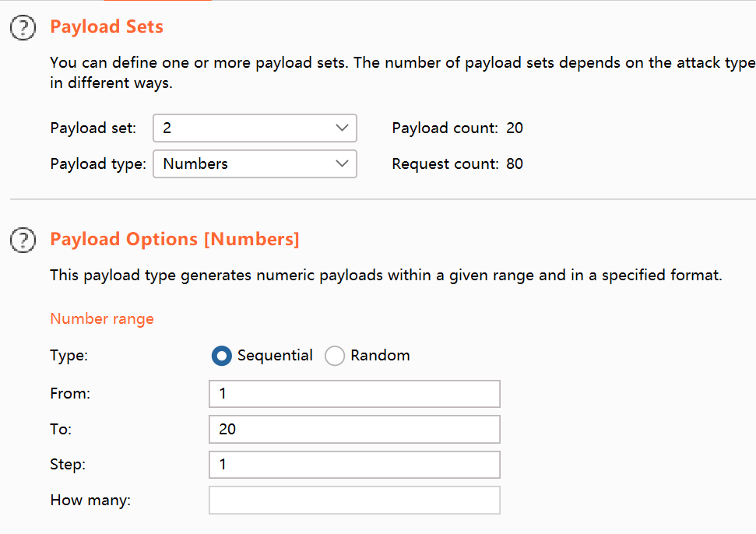
Task: Click the Number range subsection label
Action: [x=102, y=319]
